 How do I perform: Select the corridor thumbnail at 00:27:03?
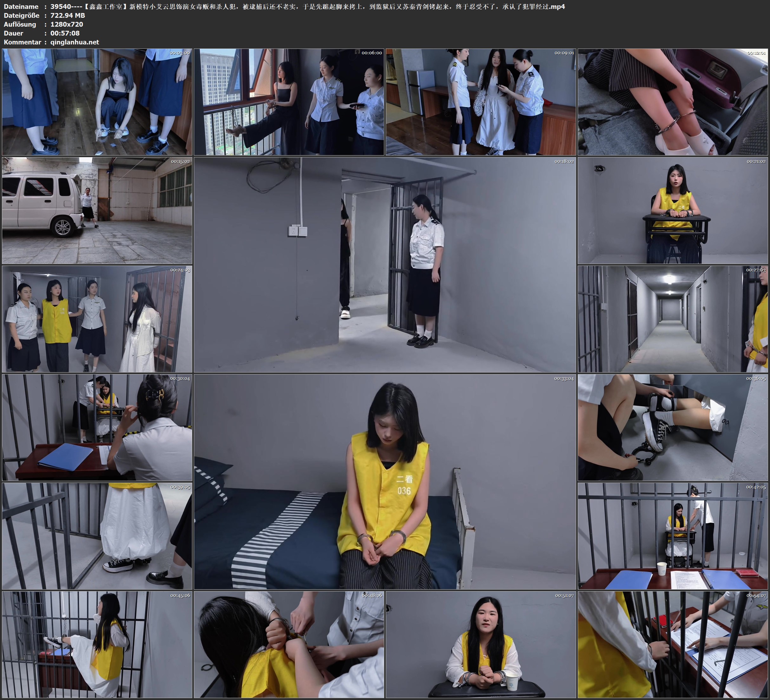(x=673, y=319)
